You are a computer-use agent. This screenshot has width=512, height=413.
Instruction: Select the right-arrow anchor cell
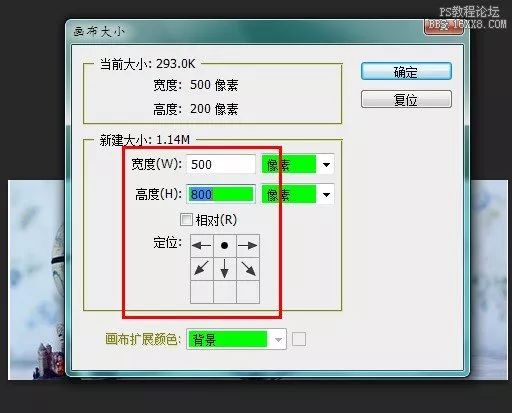(248, 246)
